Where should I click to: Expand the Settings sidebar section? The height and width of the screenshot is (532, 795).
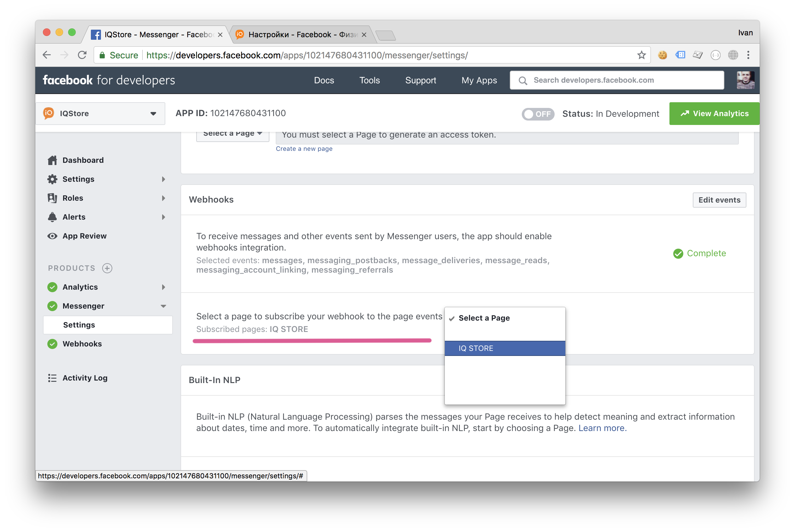point(163,179)
